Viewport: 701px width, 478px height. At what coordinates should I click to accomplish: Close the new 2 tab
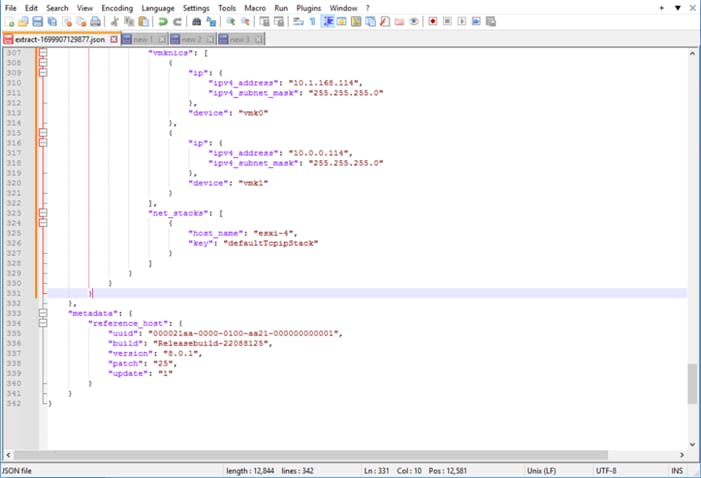210,39
